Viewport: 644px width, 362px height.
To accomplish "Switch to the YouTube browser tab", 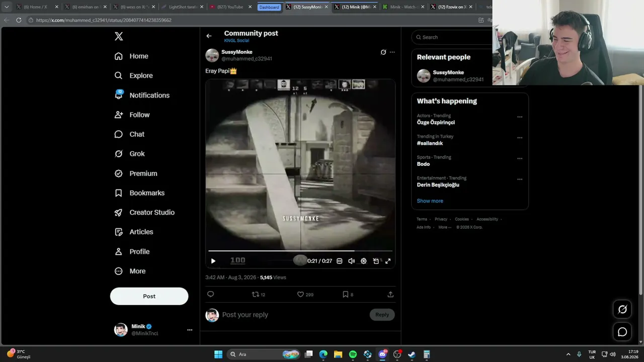I will (230, 7).
